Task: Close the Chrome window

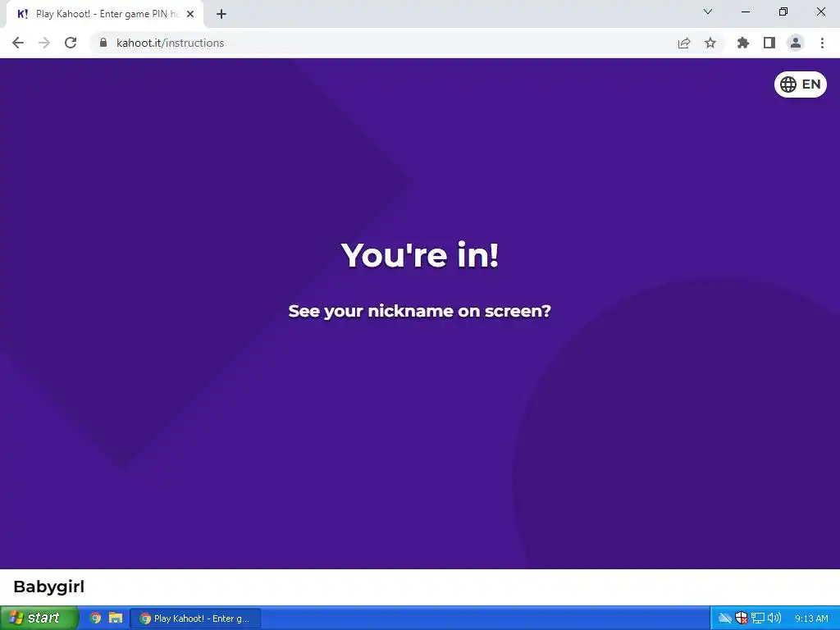Action: [x=820, y=11]
